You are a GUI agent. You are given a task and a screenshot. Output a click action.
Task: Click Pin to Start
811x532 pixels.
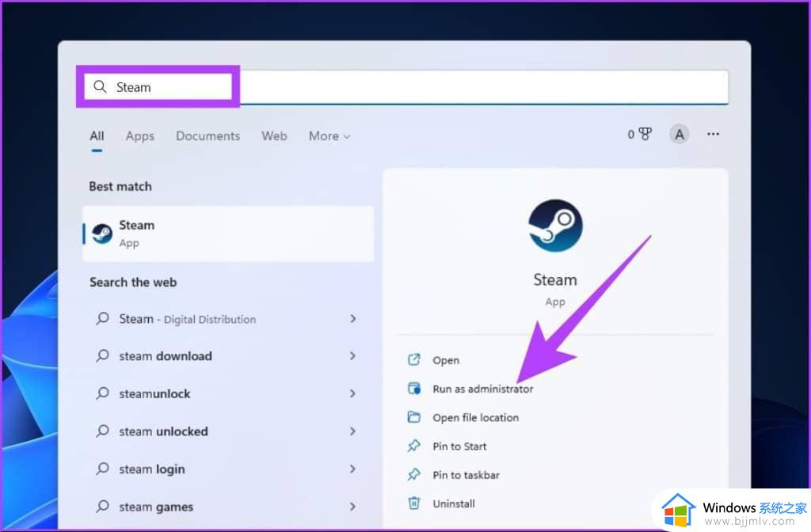pos(460,446)
